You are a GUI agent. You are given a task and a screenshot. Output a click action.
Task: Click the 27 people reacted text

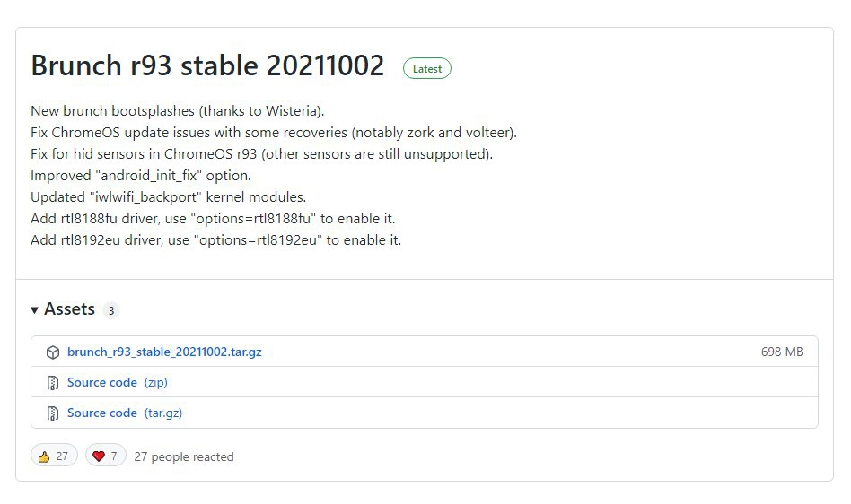(184, 456)
